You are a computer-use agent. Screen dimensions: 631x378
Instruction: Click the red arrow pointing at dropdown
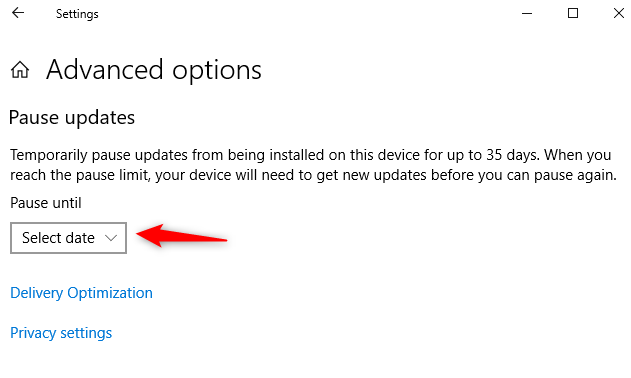(182, 236)
